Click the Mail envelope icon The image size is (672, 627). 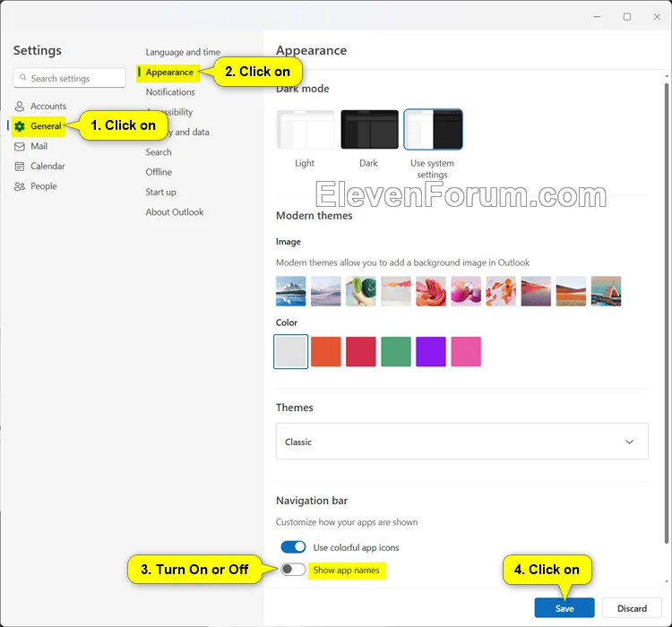click(20, 147)
